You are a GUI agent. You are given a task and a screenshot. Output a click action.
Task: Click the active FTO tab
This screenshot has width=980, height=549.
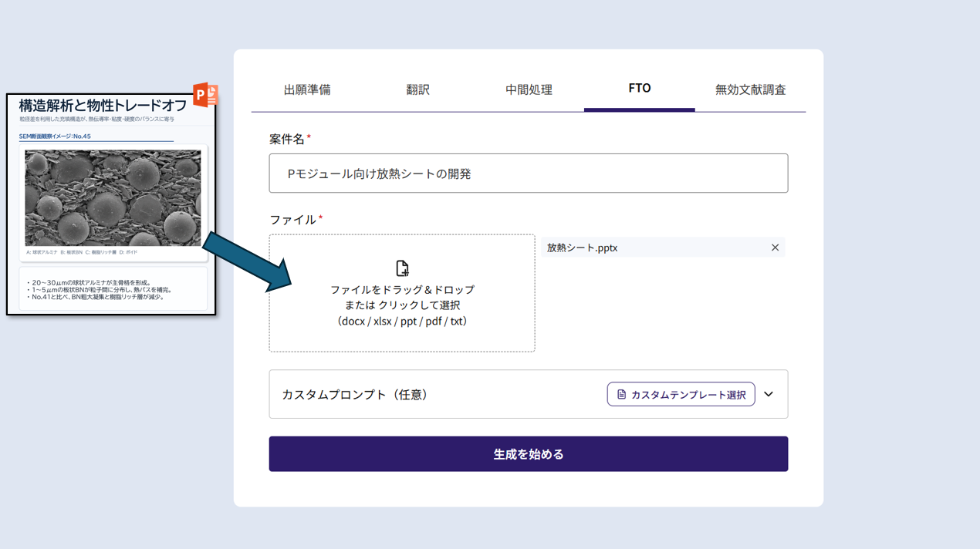(x=640, y=89)
